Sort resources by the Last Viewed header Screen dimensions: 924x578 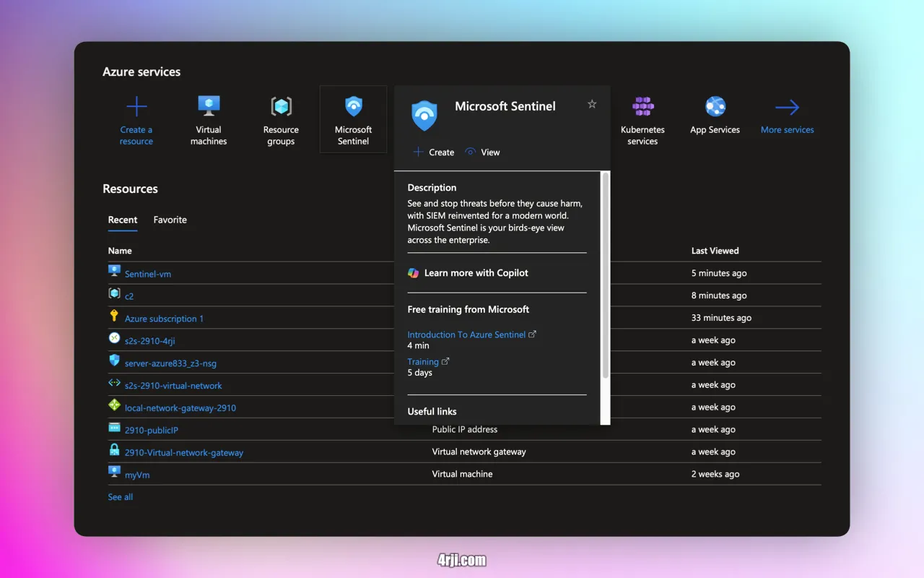click(x=715, y=251)
